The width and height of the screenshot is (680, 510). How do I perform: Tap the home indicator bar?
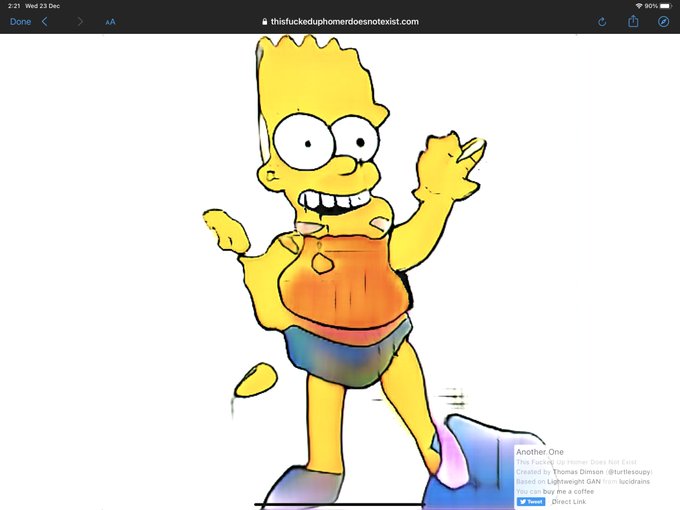340,505
